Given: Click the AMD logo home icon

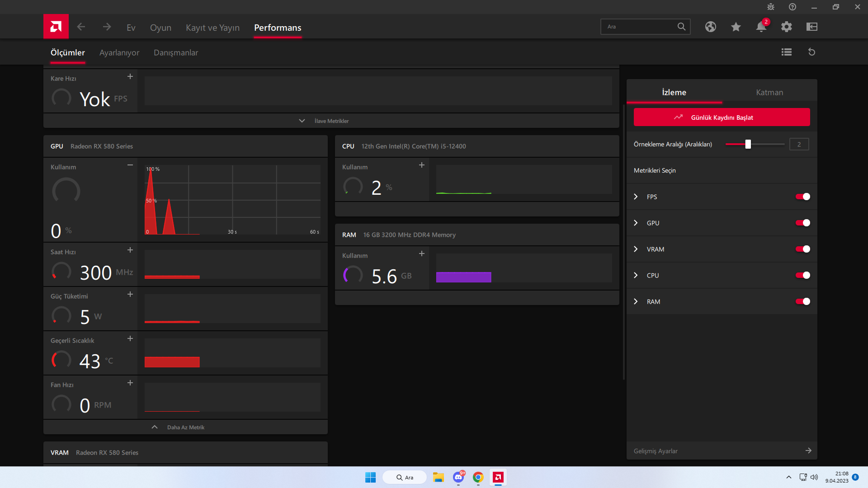Looking at the screenshot, I should coord(56,27).
